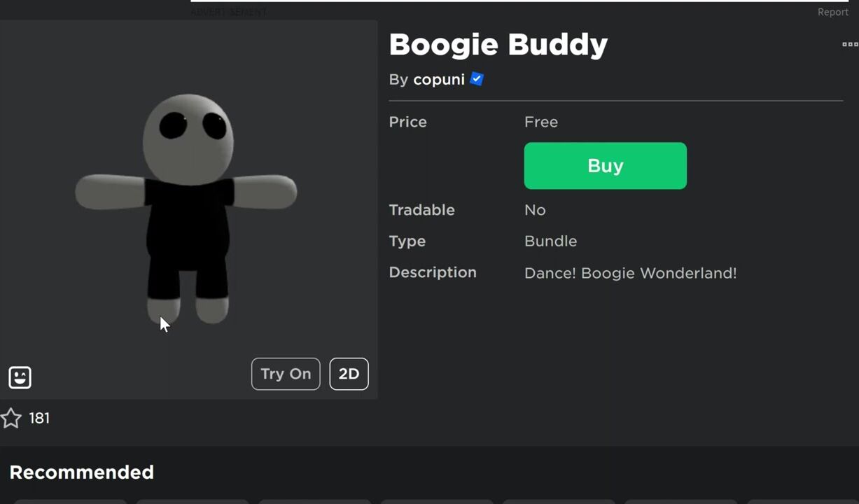Viewport: 859px width, 504px height.
Task: Select the Boogie Buddy title text
Action: point(498,45)
